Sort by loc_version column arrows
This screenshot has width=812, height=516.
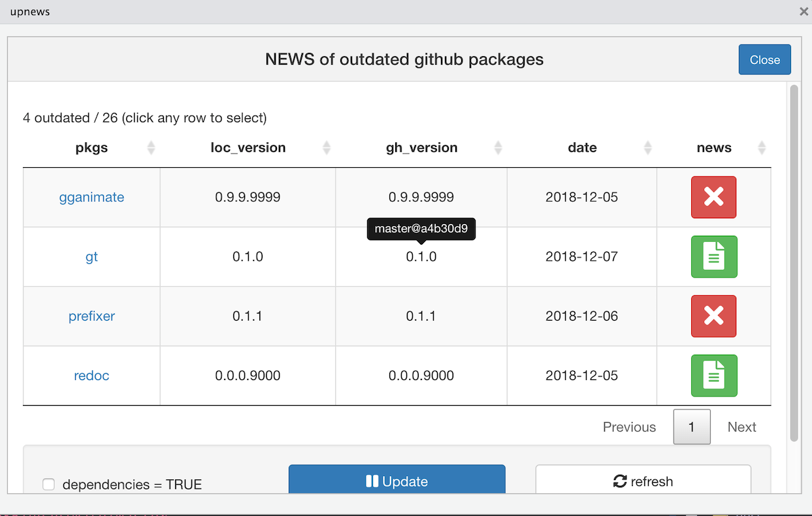(x=327, y=148)
